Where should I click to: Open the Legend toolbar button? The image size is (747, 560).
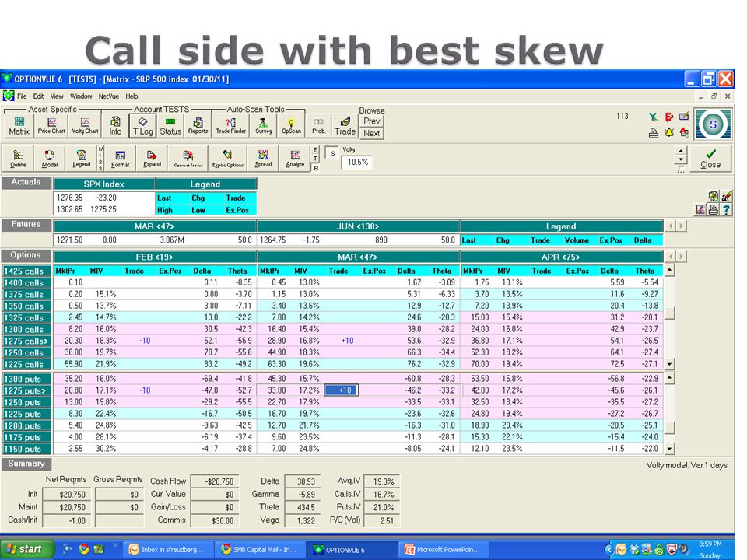coord(81,159)
